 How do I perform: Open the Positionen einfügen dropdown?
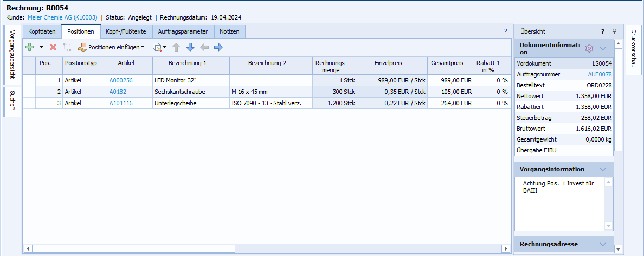tap(112, 47)
